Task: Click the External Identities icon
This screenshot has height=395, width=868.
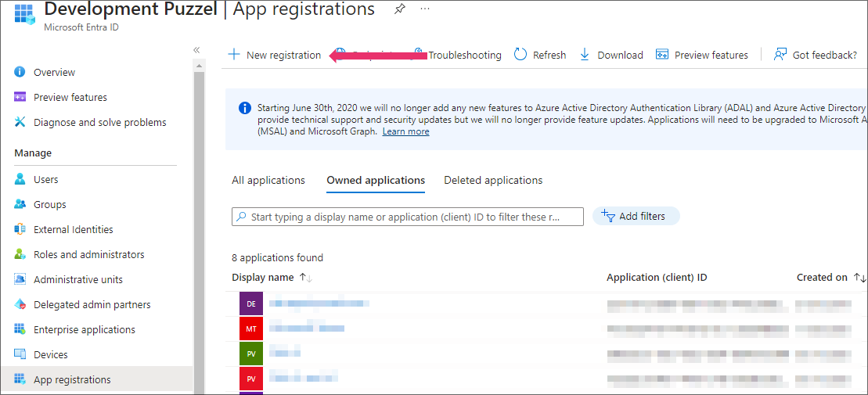Action: [20, 229]
